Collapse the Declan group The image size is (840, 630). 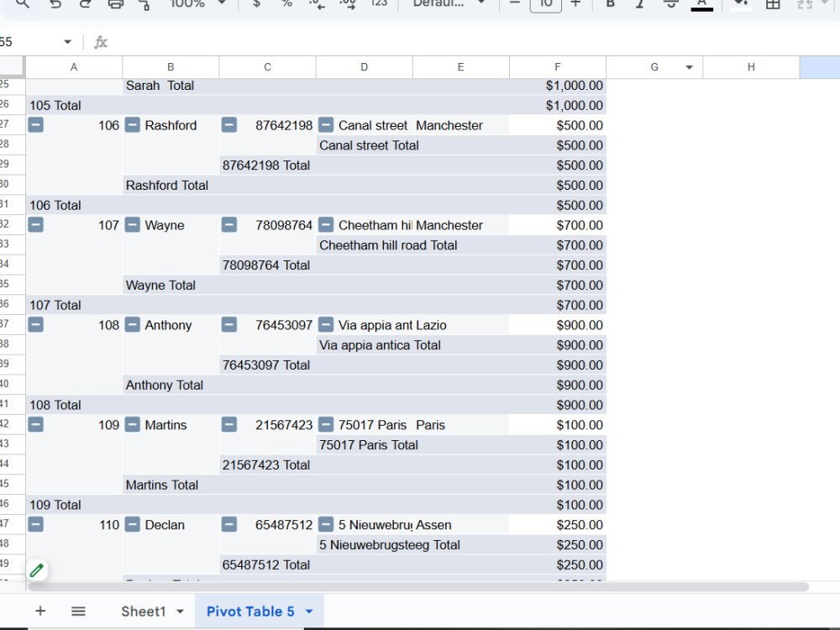coord(133,525)
